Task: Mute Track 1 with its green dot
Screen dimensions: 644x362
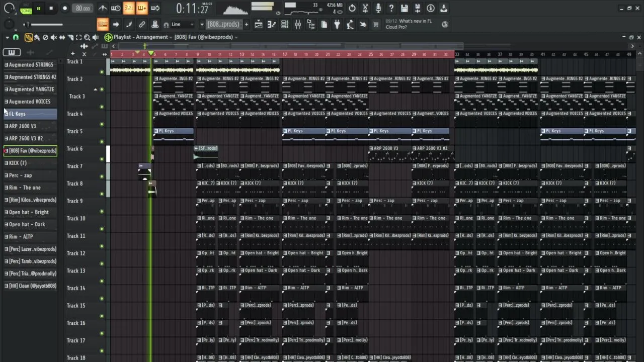Action: click(102, 72)
